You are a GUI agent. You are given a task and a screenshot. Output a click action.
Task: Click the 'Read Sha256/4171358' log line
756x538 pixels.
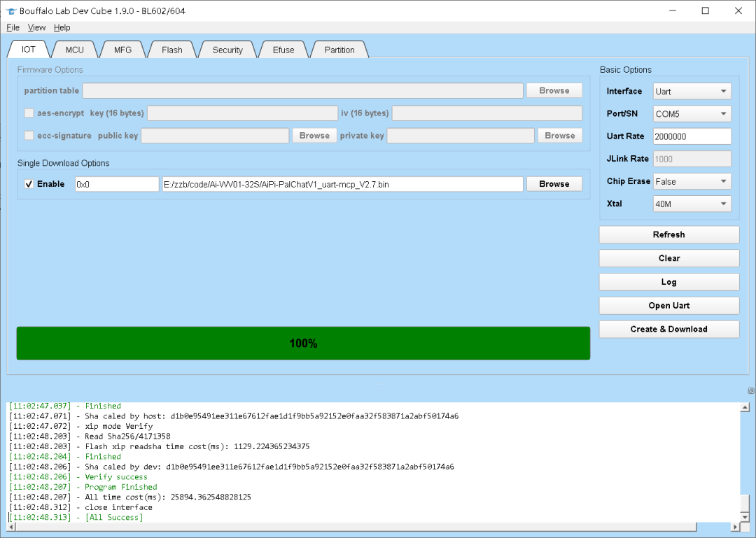[90, 437]
